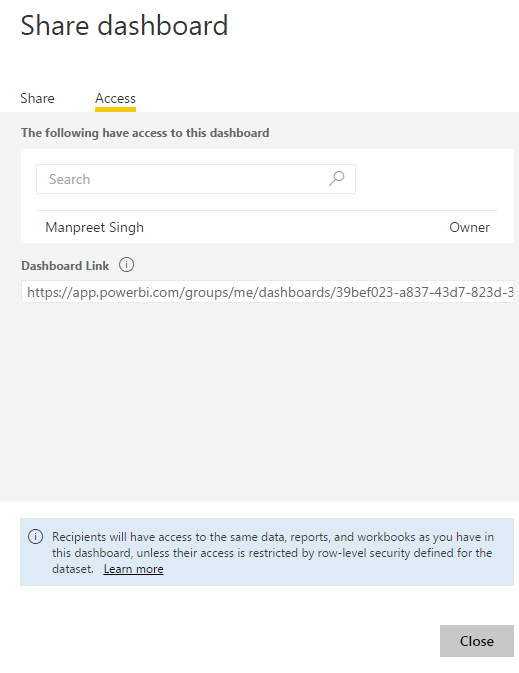Select the dashboard link URL field

[x=267, y=292]
